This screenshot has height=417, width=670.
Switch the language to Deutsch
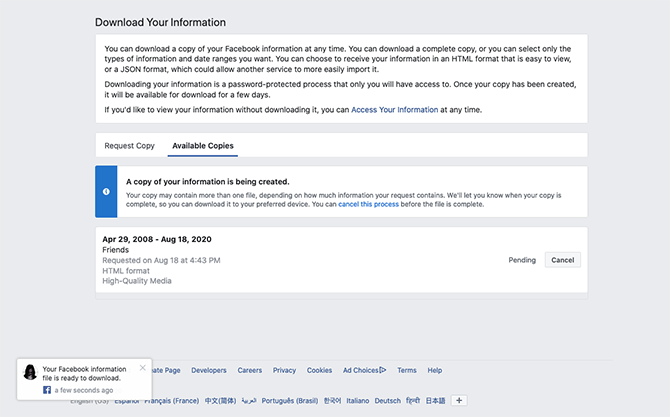(x=387, y=401)
